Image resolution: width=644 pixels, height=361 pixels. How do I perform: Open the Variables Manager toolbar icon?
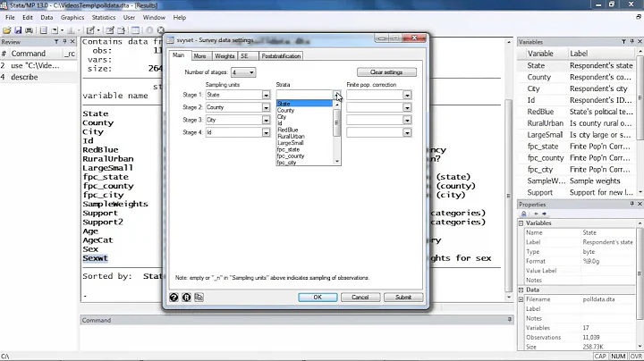click(x=135, y=30)
